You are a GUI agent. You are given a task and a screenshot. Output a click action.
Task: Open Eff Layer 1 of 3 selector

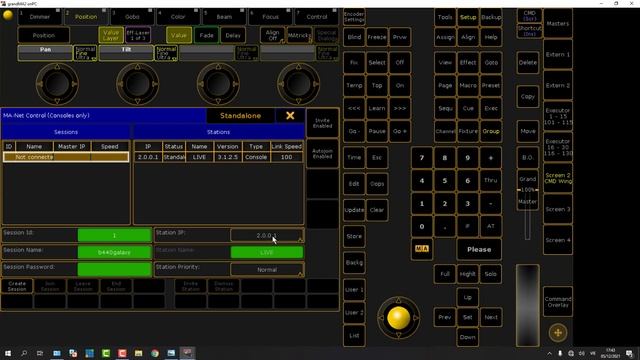click(x=138, y=35)
